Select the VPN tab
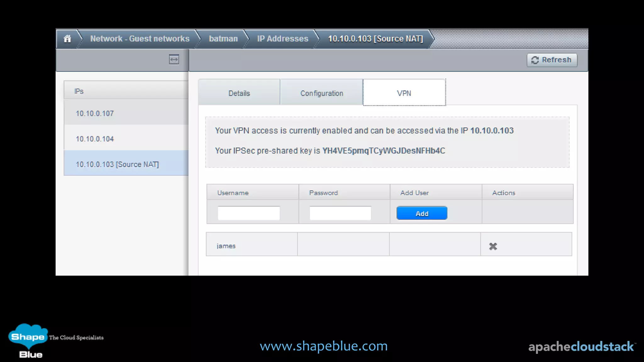This screenshot has height=362, width=644. (404, 93)
